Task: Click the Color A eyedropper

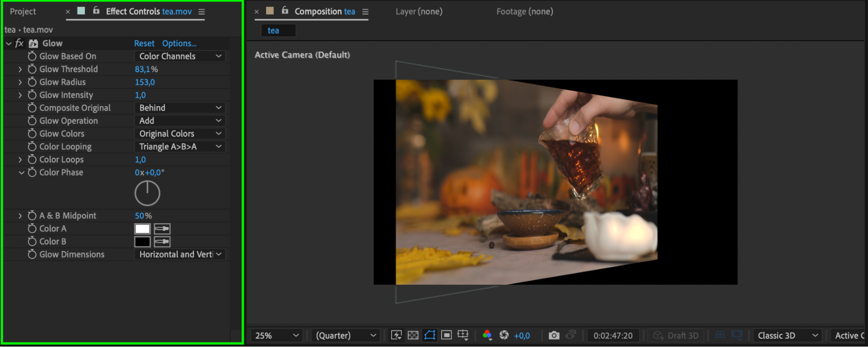Action: (x=162, y=229)
